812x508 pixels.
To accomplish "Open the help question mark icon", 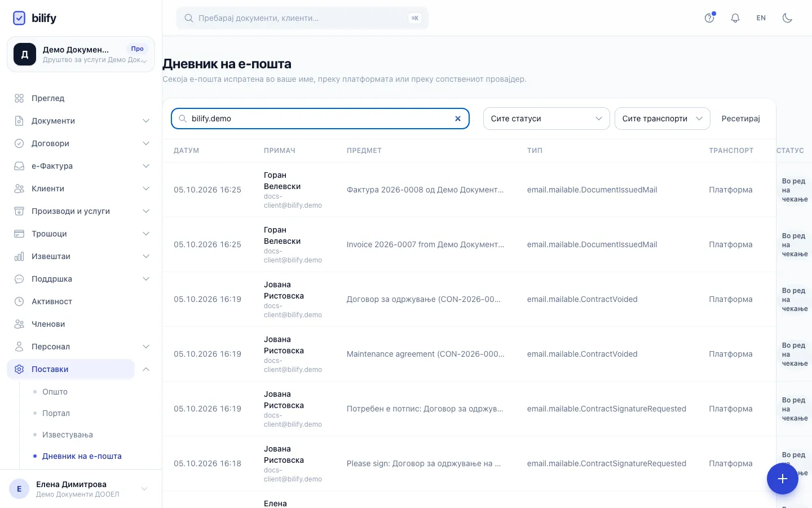I will [x=709, y=18].
